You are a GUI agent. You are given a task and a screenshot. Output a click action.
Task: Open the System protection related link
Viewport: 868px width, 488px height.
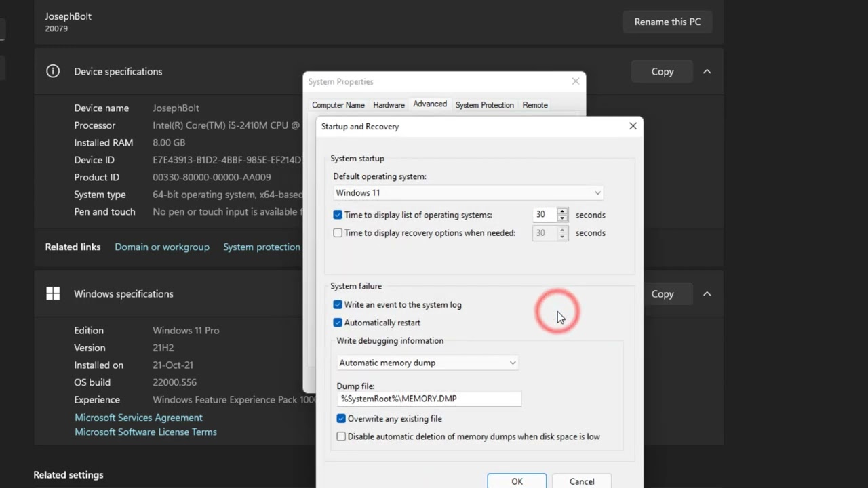[x=262, y=247]
